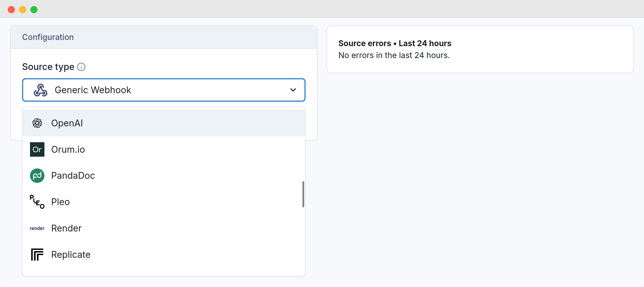Collapse the Source type dropdown chevron

coord(293,90)
